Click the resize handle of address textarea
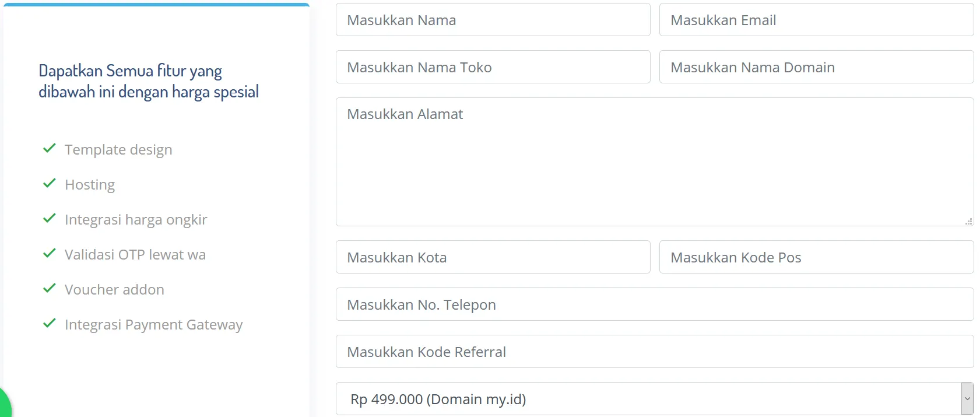Viewport: 980px width, 417px height. (x=968, y=221)
